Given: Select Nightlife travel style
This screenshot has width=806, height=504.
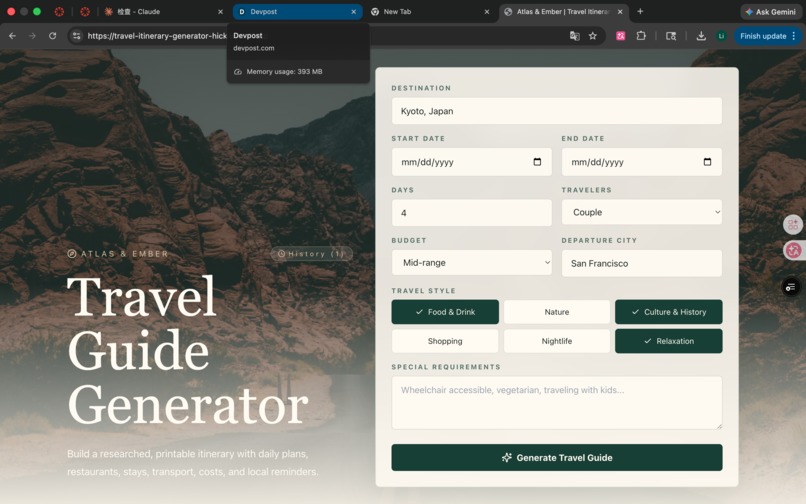Looking at the screenshot, I should tap(557, 341).
